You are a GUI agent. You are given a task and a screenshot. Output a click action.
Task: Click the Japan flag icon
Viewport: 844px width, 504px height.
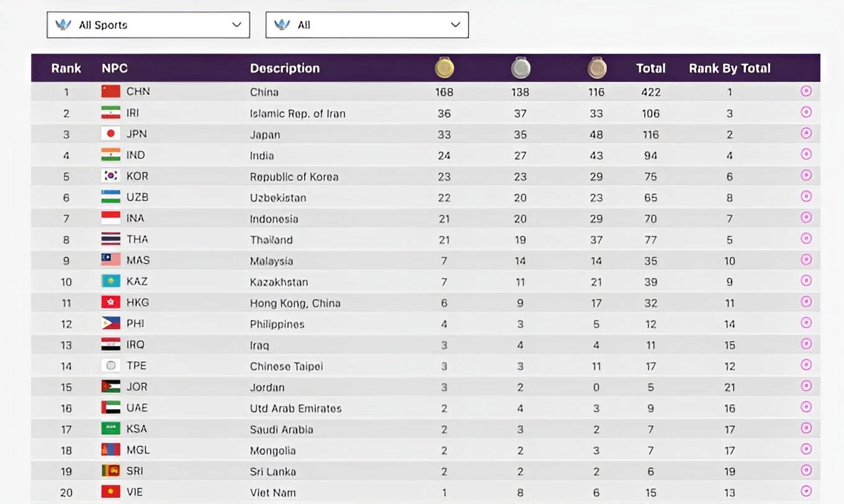click(x=111, y=133)
